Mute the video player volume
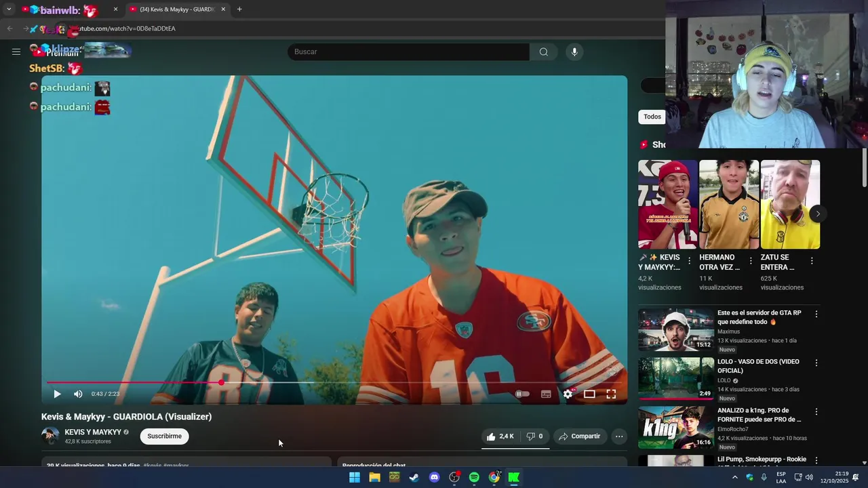The width and height of the screenshot is (868, 488). pyautogui.click(x=78, y=394)
